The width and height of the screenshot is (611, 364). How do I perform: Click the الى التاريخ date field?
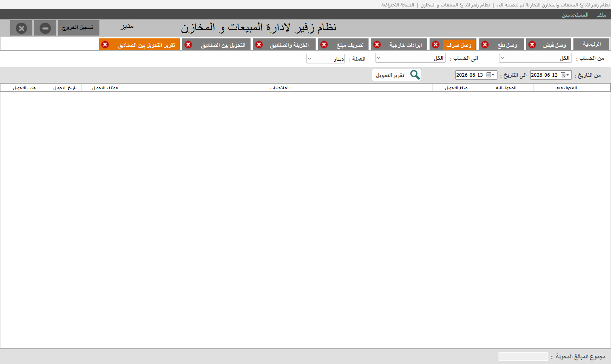point(476,75)
